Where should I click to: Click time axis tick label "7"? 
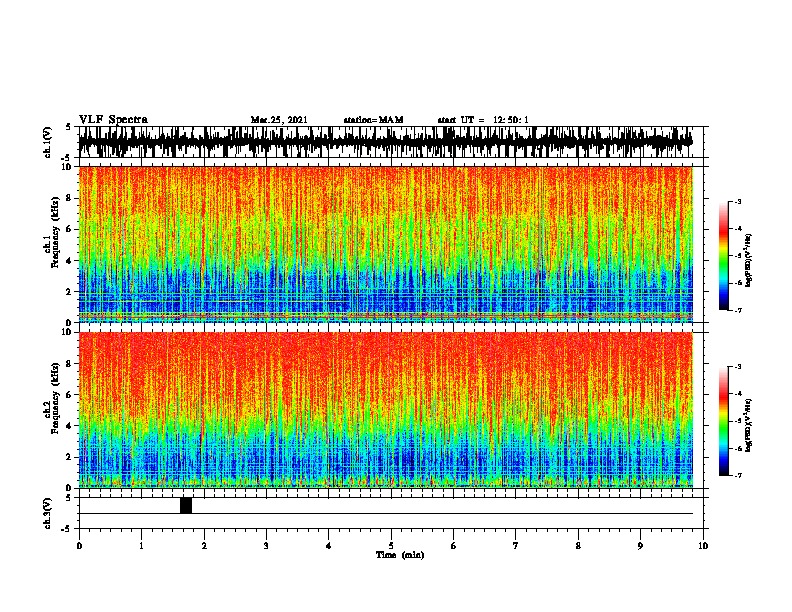(x=516, y=545)
